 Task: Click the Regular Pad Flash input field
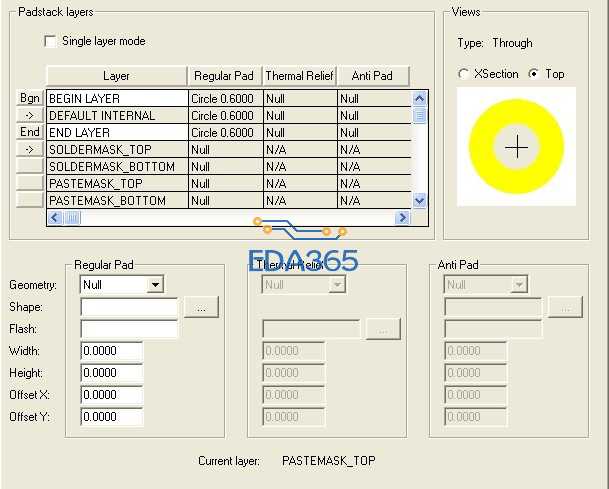pyautogui.click(x=129, y=329)
